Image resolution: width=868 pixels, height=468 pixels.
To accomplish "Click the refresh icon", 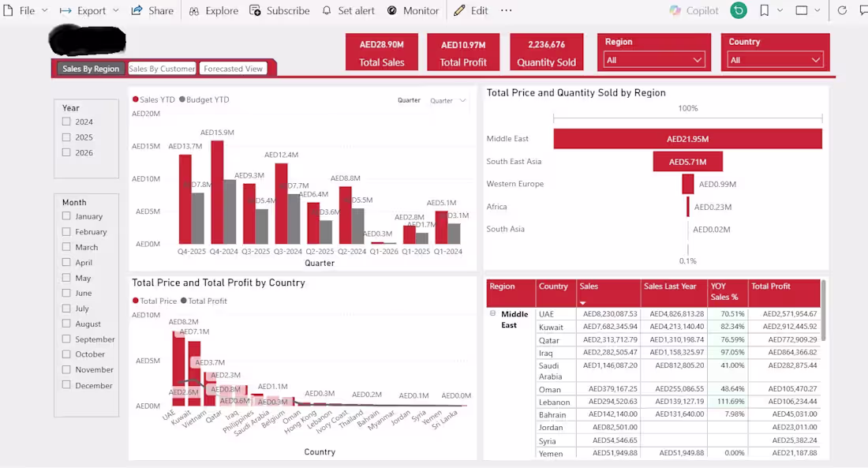I will (x=842, y=10).
